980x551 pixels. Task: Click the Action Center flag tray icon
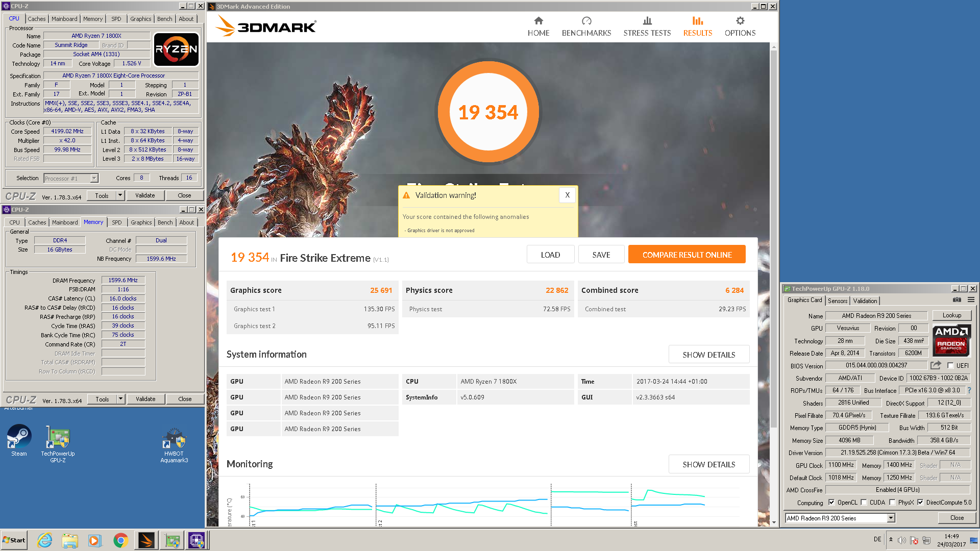pos(914,540)
